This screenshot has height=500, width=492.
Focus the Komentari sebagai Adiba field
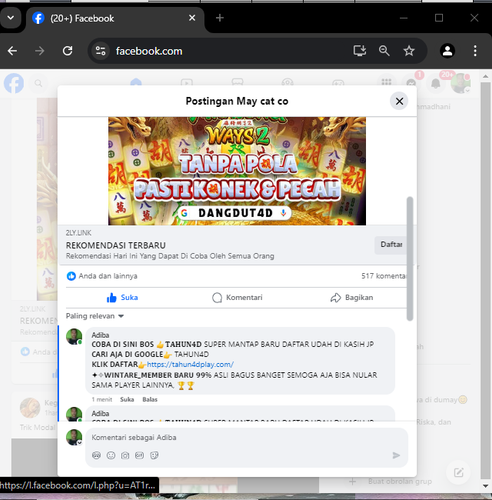pyautogui.click(x=247, y=437)
